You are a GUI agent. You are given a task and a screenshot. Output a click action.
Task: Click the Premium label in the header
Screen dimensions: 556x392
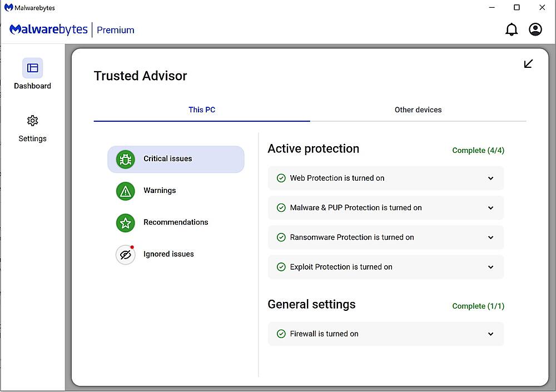coord(116,30)
